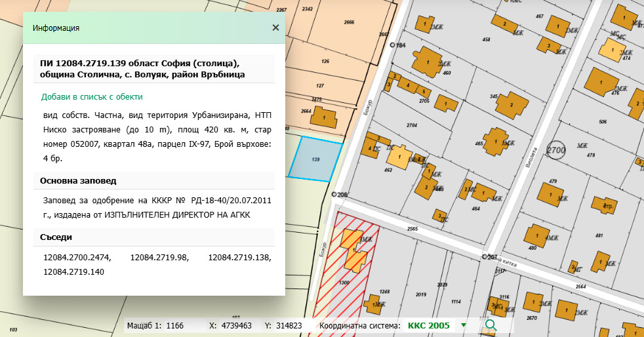This screenshot has width=644, height=337.
Task: Click the X coordinate input field
Action: coord(239,325)
